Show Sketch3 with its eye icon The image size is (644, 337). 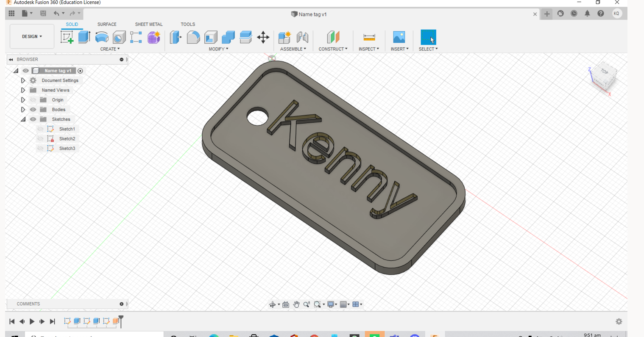(40, 149)
